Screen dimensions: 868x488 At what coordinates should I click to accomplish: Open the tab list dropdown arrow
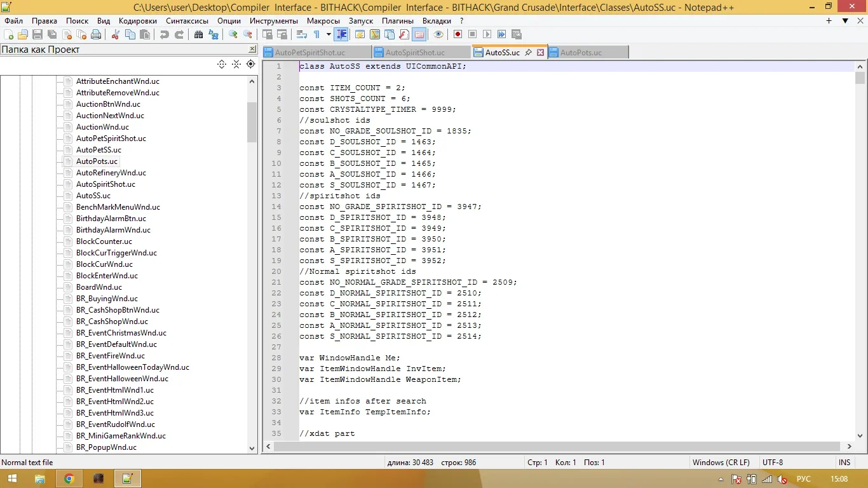coord(845,21)
